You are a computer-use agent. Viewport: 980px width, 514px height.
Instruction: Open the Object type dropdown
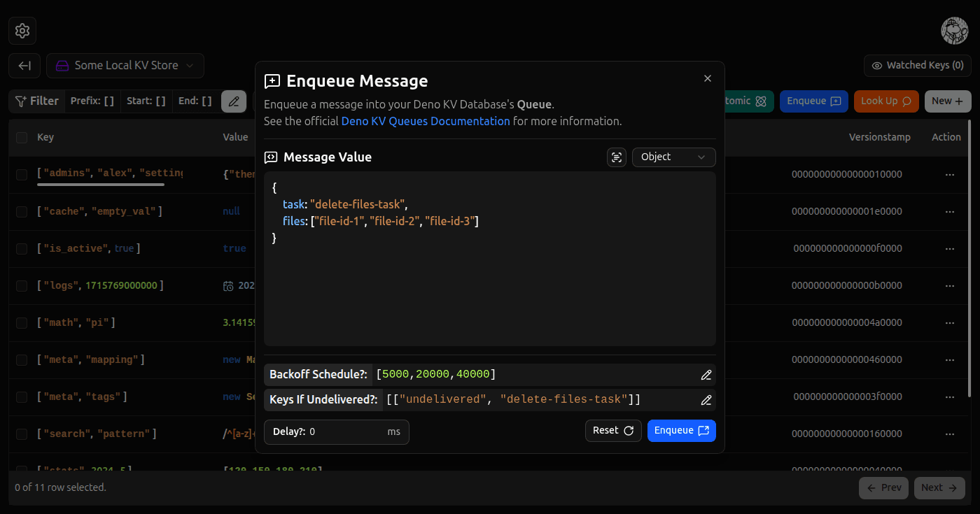point(673,157)
